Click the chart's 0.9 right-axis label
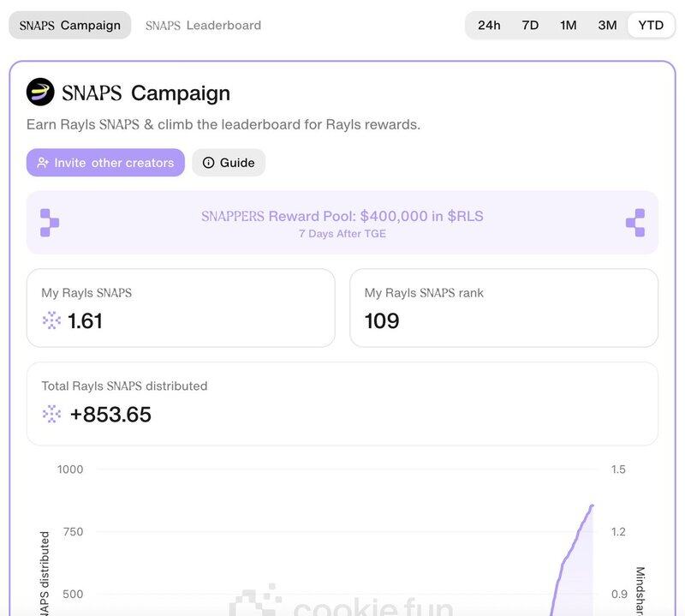The image size is (685, 616). (619, 594)
